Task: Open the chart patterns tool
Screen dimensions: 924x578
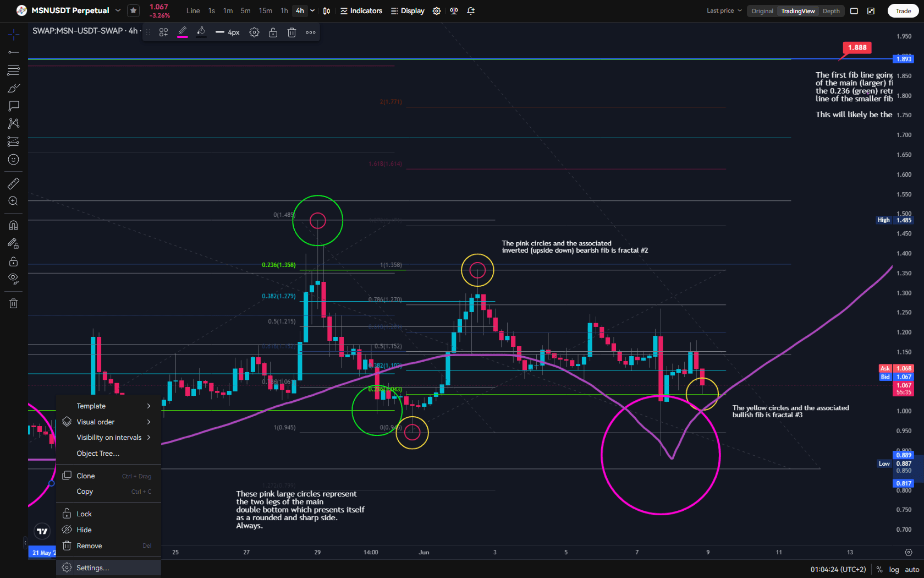Action: pyautogui.click(x=14, y=123)
